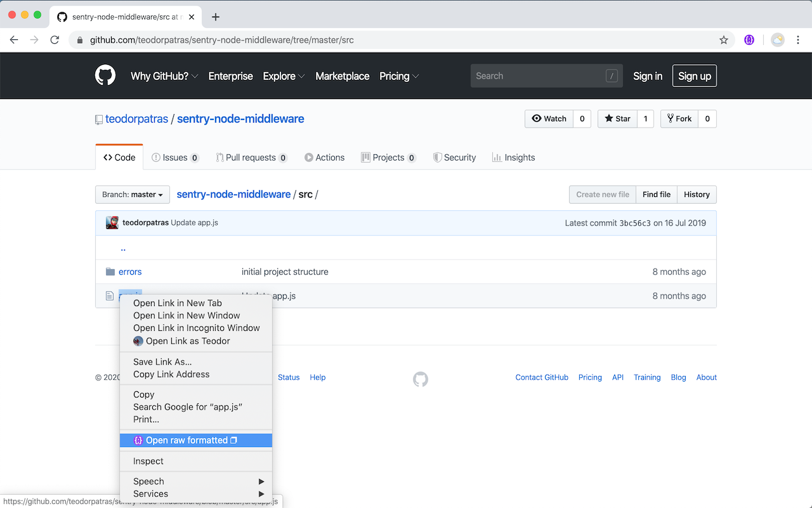Open the Pull requests tab

coord(251,157)
